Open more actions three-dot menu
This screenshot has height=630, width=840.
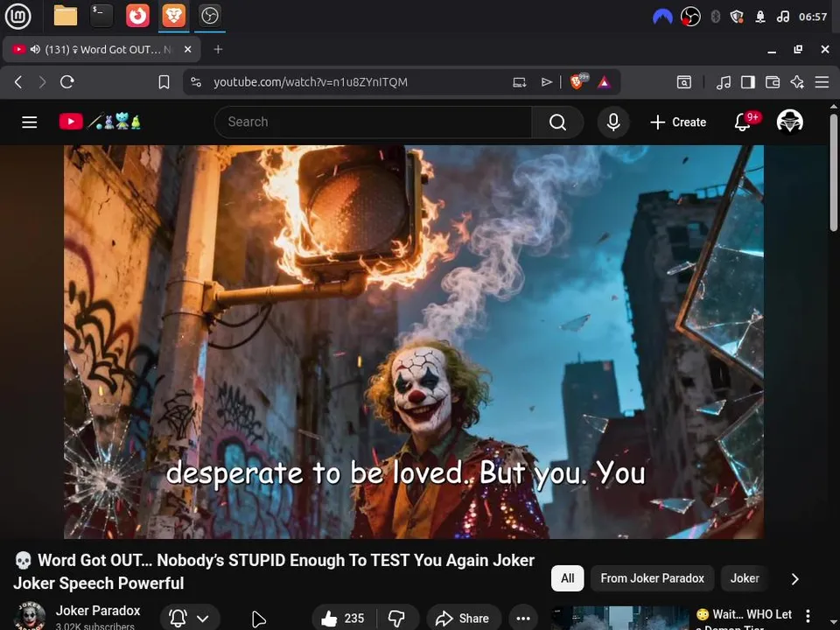click(x=523, y=619)
